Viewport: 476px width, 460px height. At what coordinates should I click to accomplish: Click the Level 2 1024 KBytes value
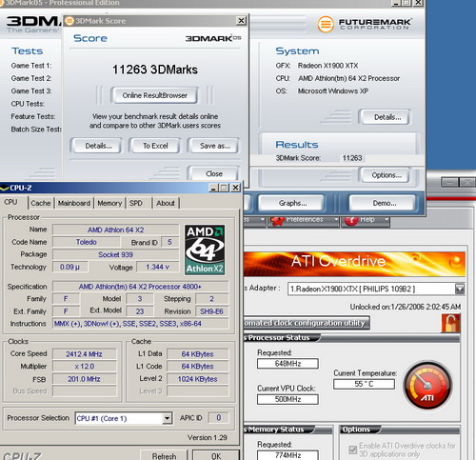[x=197, y=379]
